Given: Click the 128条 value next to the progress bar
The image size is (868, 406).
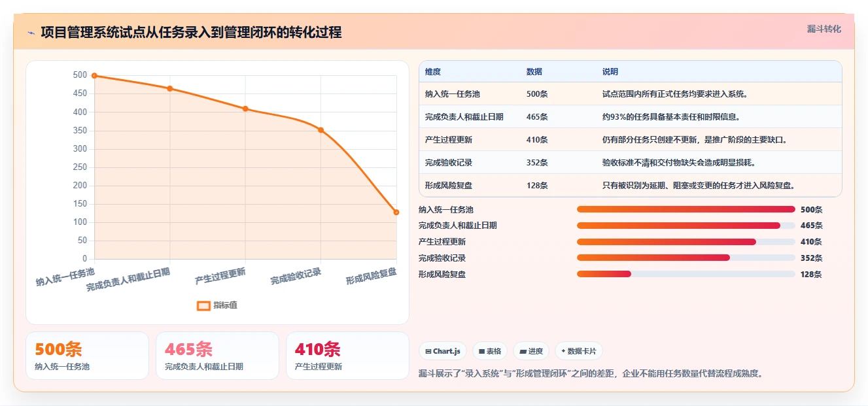Looking at the screenshot, I should tap(811, 275).
